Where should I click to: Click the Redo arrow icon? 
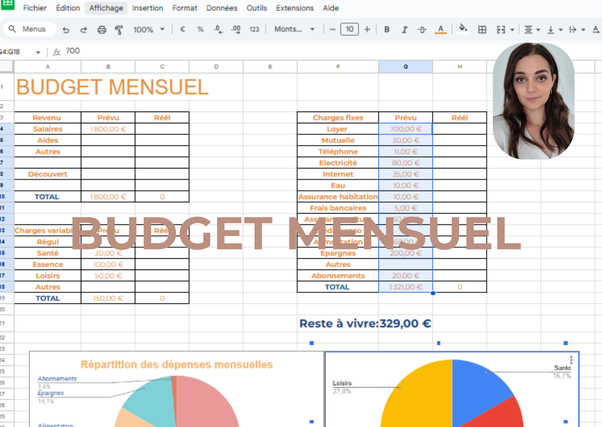coord(83,30)
